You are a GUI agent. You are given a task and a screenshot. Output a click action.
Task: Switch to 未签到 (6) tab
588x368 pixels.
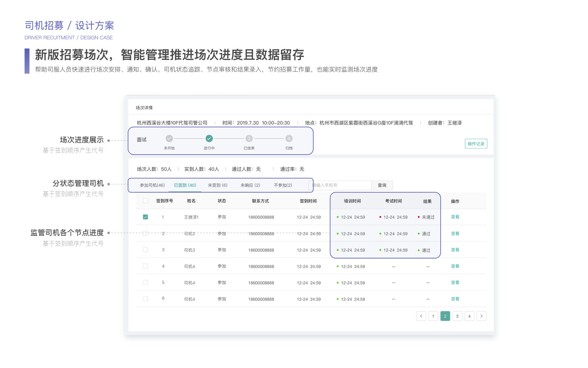click(x=217, y=185)
